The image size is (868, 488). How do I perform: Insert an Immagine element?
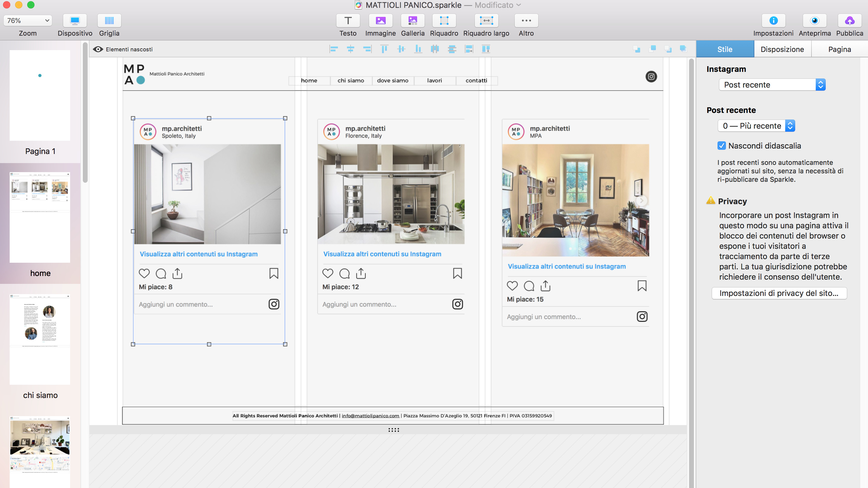click(x=381, y=21)
